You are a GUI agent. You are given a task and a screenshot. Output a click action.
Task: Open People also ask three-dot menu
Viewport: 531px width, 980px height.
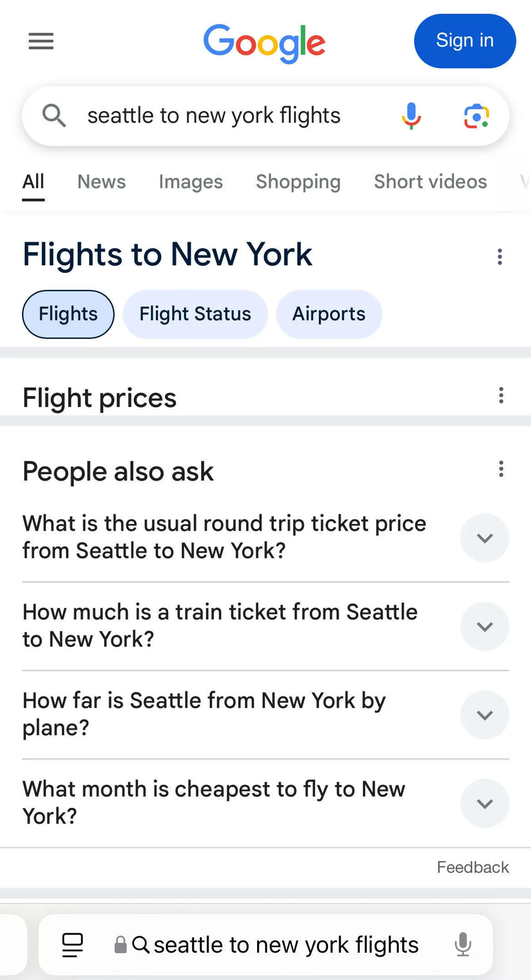pyautogui.click(x=501, y=469)
